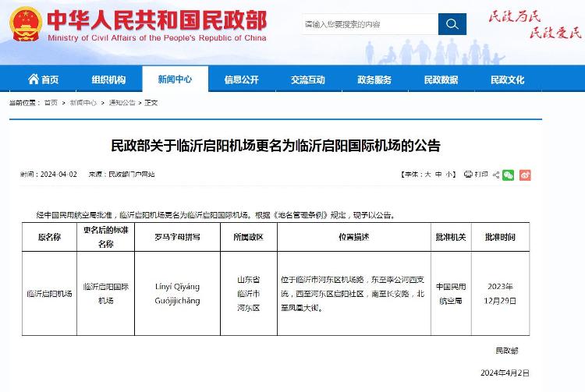The height and width of the screenshot is (392, 585).
Task: Go to 首页 in navigation bar
Action: click(44, 79)
